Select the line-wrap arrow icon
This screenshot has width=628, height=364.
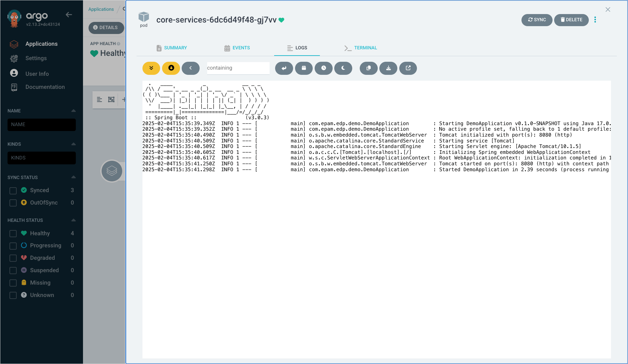coord(284,68)
